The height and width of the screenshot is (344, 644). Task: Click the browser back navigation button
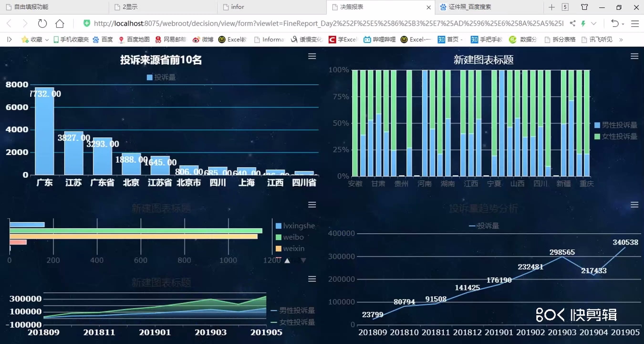pyautogui.click(x=9, y=23)
